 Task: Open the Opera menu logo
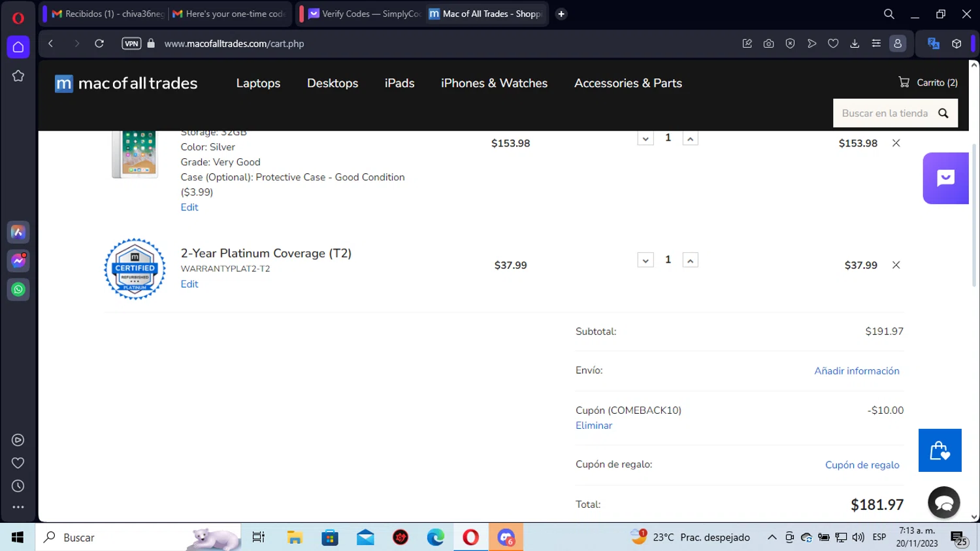click(x=18, y=18)
